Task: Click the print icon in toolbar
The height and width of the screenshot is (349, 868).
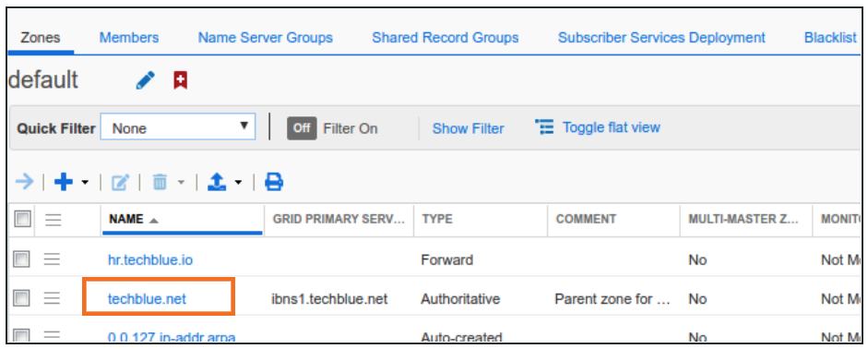Action: 274,182
